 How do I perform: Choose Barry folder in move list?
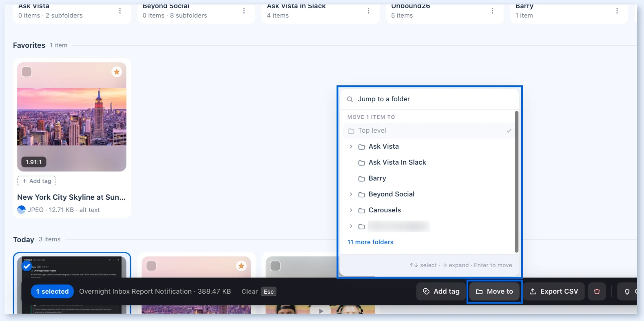point(428,178)
